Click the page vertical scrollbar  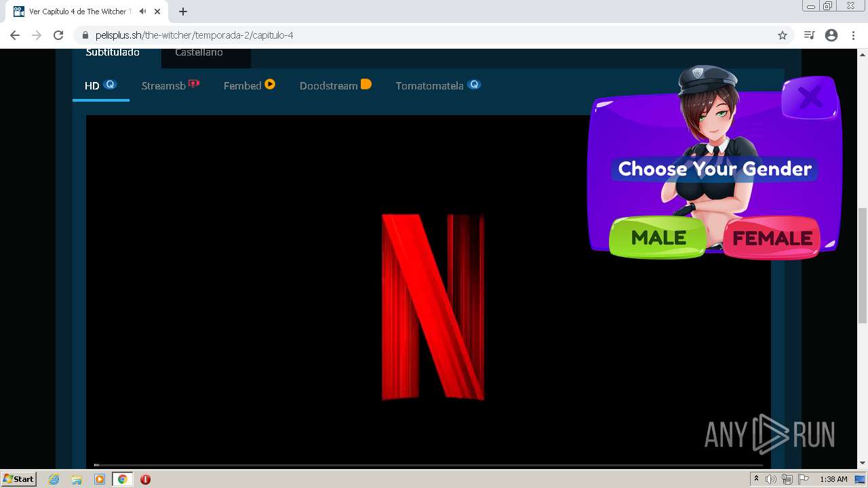[863, 265]
